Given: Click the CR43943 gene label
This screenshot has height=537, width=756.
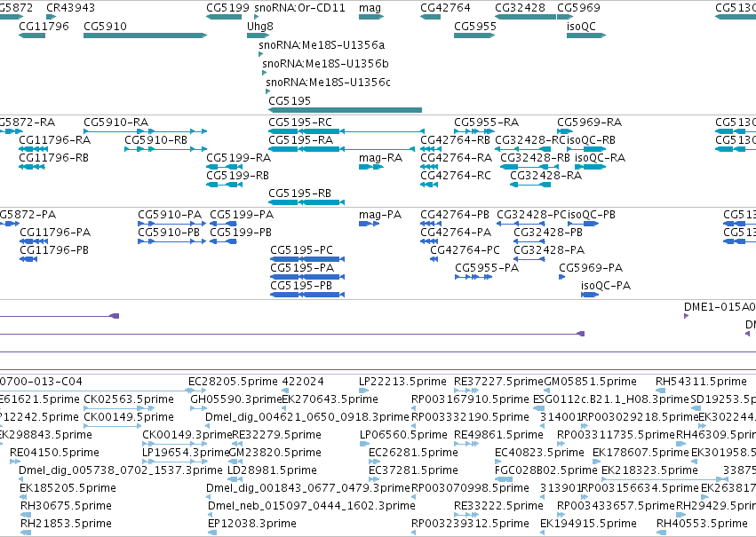Looking at the screenshot, I should point(70,8).
